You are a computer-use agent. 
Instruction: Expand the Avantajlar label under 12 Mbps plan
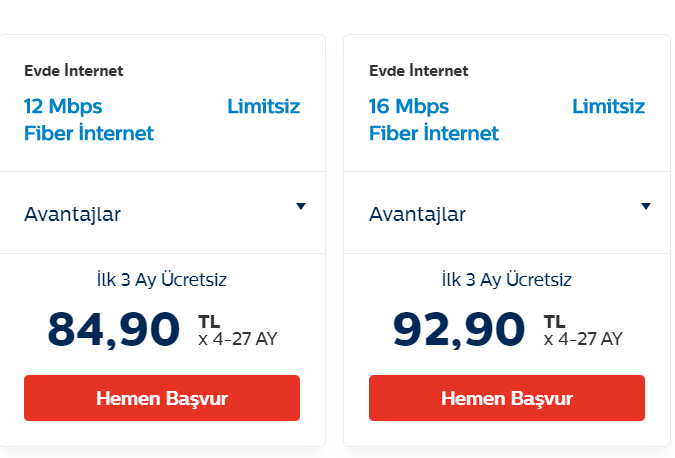click(x=72, y=214)
